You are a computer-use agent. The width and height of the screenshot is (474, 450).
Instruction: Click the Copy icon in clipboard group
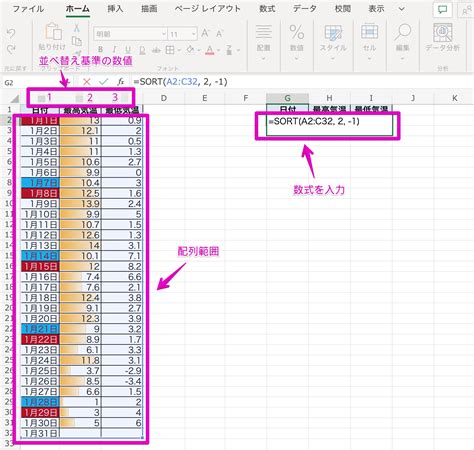click(77, 41)
